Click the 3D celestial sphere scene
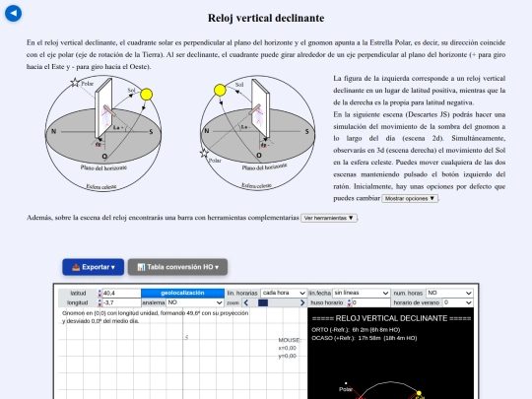Viewport: 532px width, 399px height. [x=391, y=354]
